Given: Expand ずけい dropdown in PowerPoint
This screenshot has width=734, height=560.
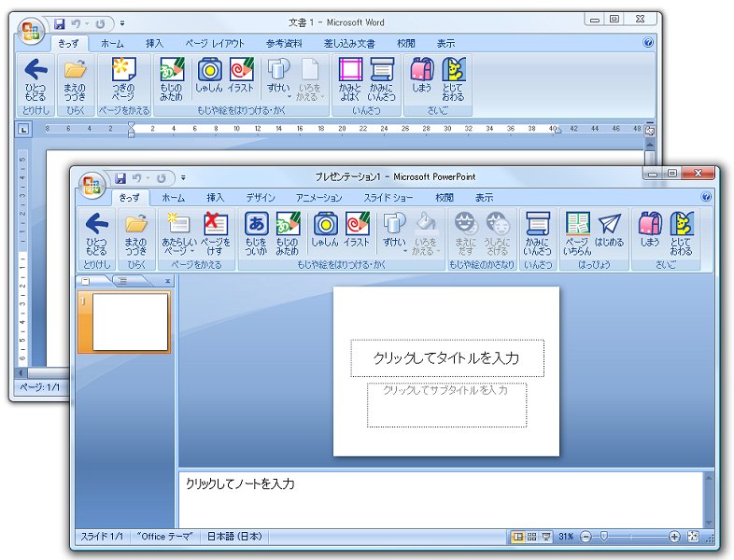Looking at the screenshot, I should click(x=405, y=251).
